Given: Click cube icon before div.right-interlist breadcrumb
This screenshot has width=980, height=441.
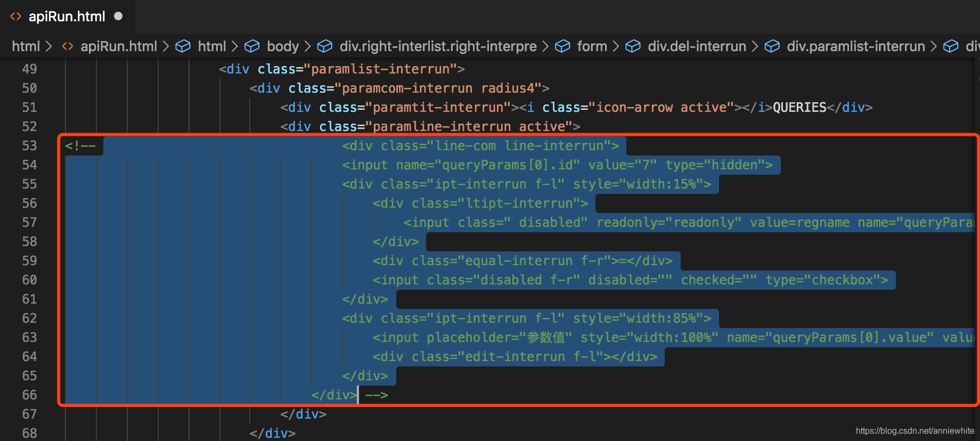Looking at the screenshot, I should click(x=325, y=46).
